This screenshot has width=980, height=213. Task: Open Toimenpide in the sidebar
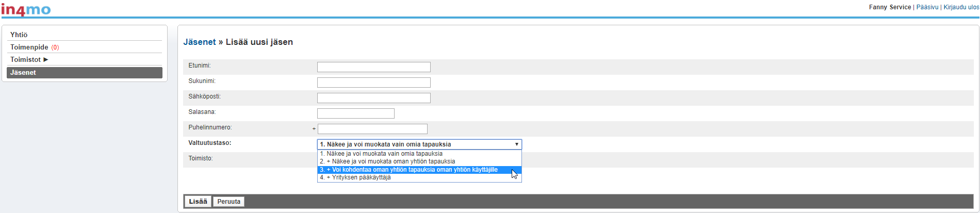29,47
